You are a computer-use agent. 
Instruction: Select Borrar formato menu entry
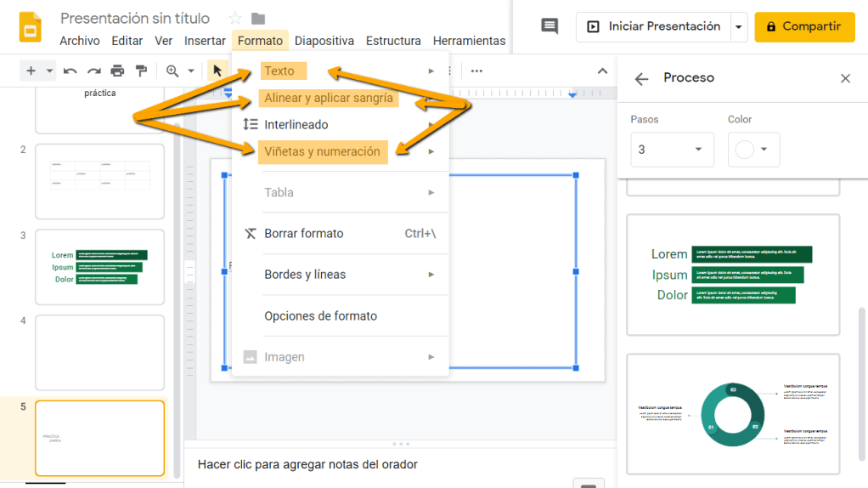pyautogui.click(x=303, y=234)
